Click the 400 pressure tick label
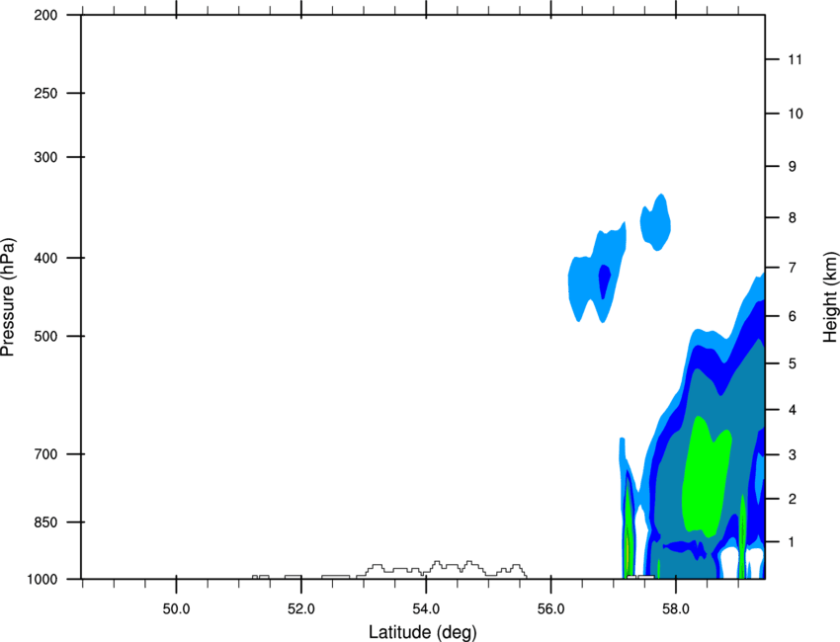Image resolution: width=840 pixels, height=642 pixels. tap(45, 258)
